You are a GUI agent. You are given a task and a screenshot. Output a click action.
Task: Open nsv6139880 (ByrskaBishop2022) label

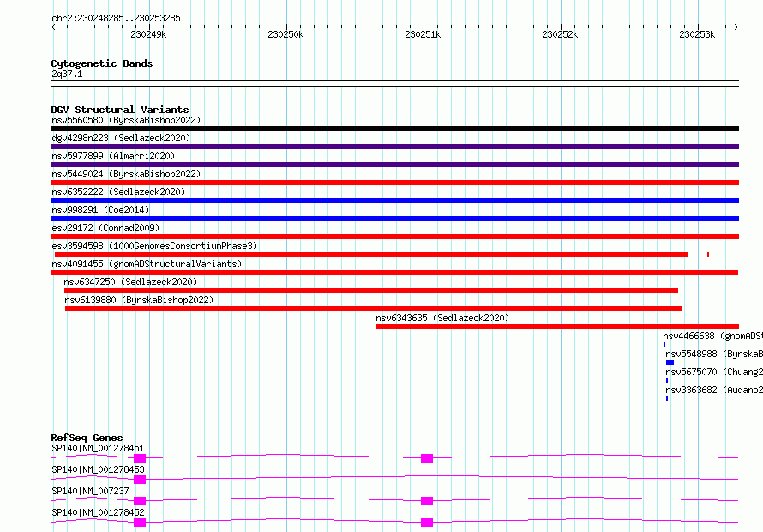coord(139,300)
